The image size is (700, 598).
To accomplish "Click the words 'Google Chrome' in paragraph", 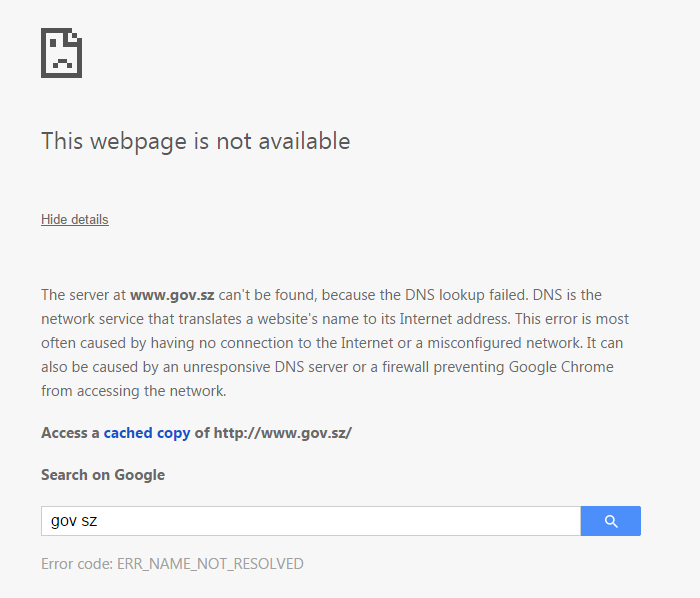I will click(x=561, y=367).
